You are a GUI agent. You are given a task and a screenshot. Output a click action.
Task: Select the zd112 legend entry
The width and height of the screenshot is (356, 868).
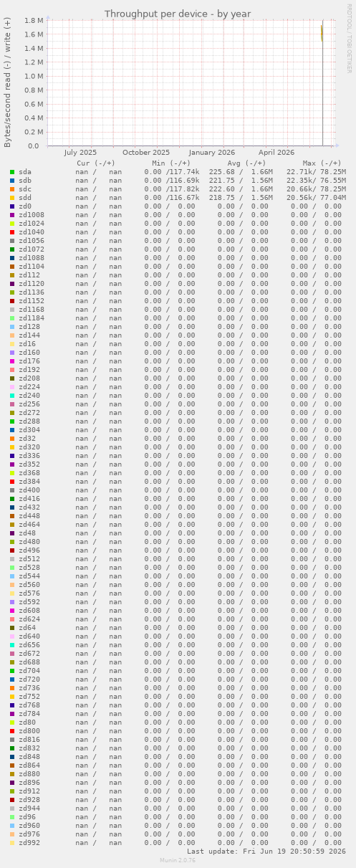pyautogui.click(x=29, y=275)
